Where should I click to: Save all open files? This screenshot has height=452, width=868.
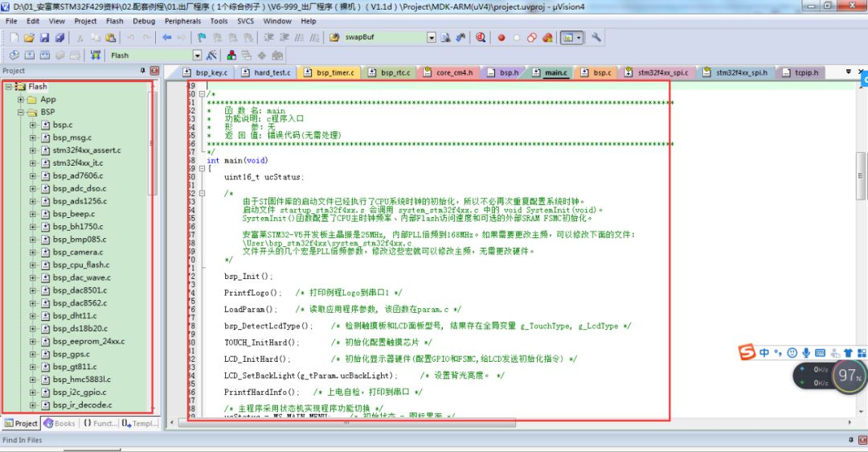point(59,38)
